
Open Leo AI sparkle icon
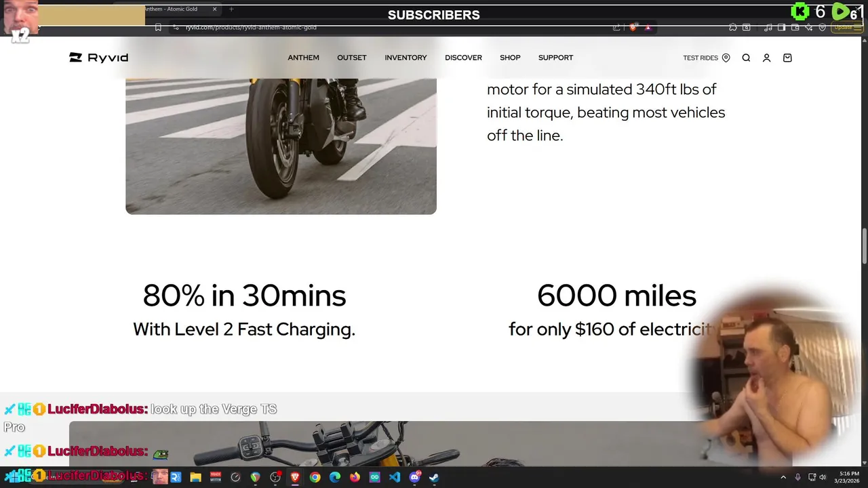coord(809,28)
